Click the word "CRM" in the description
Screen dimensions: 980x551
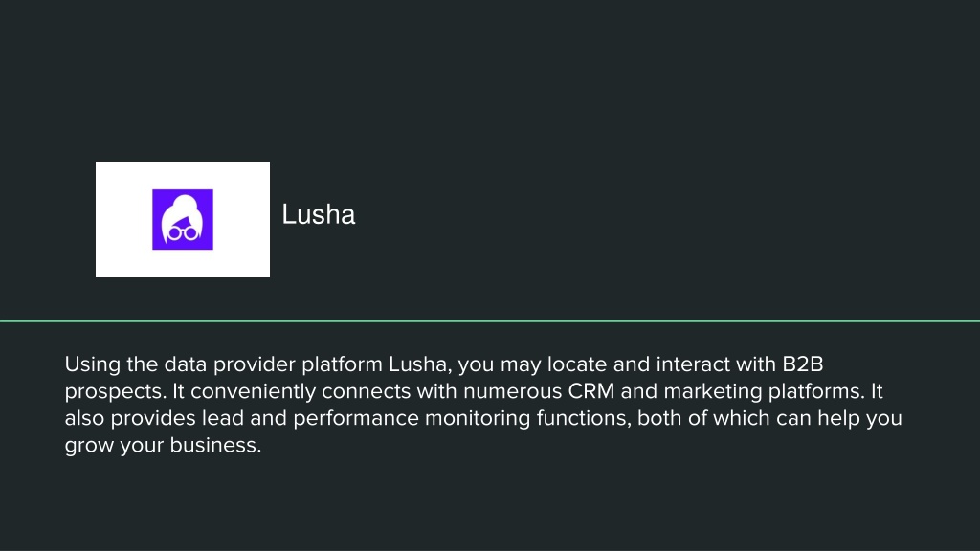590,391
